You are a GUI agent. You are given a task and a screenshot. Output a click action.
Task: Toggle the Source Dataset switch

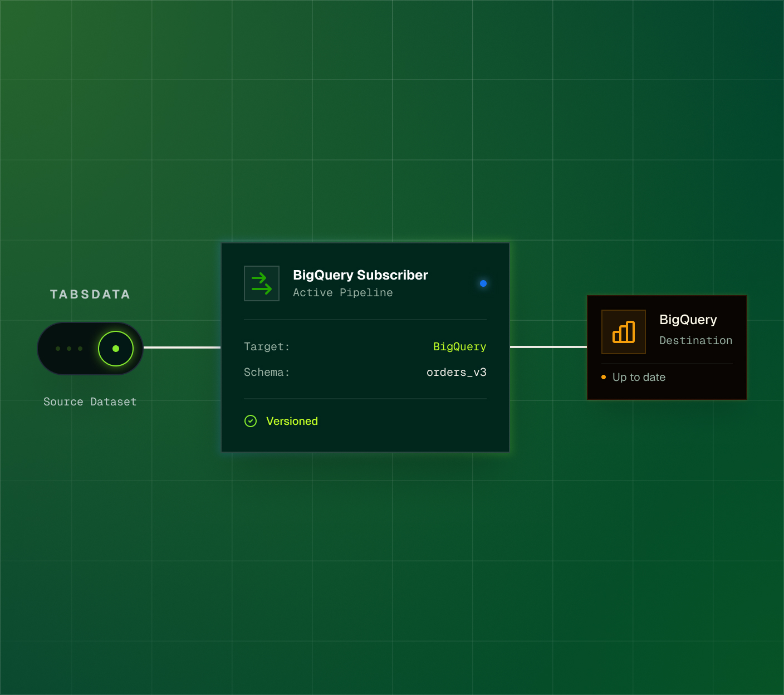[90, 349]
